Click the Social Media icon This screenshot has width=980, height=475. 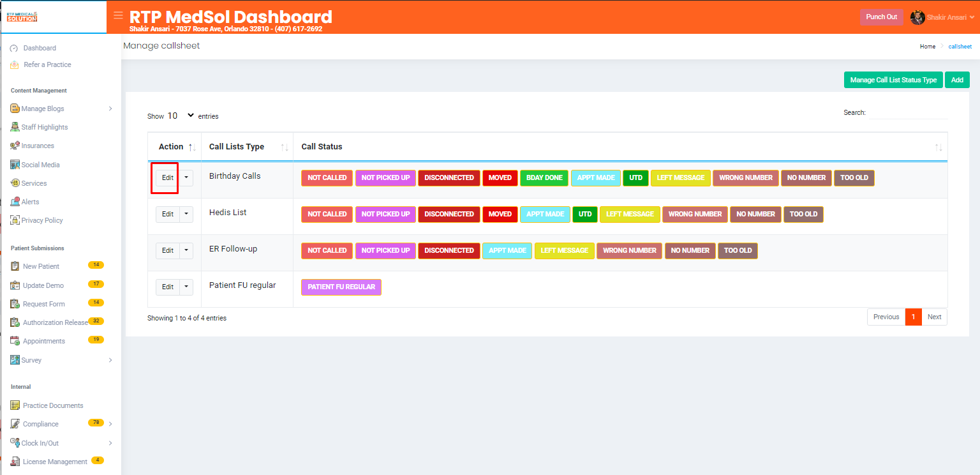[15, 165]
